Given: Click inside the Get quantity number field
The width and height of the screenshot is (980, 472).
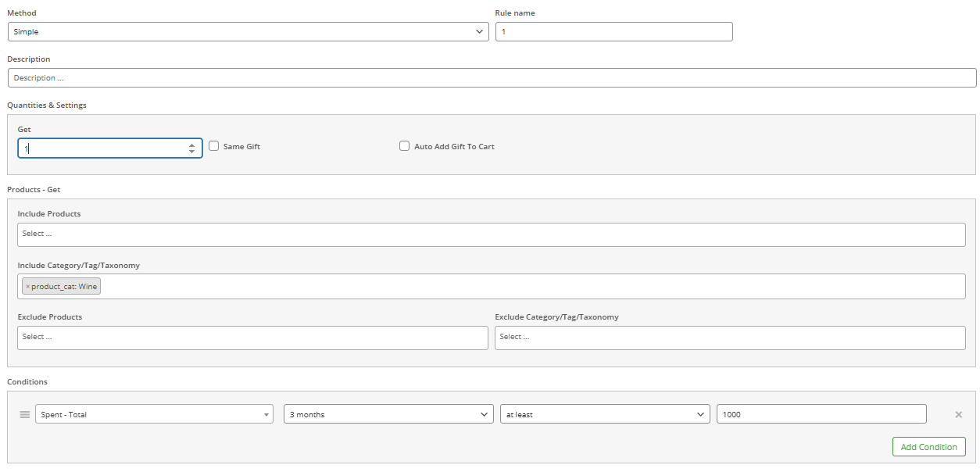Looking at the screenshot, I should 102,148.
